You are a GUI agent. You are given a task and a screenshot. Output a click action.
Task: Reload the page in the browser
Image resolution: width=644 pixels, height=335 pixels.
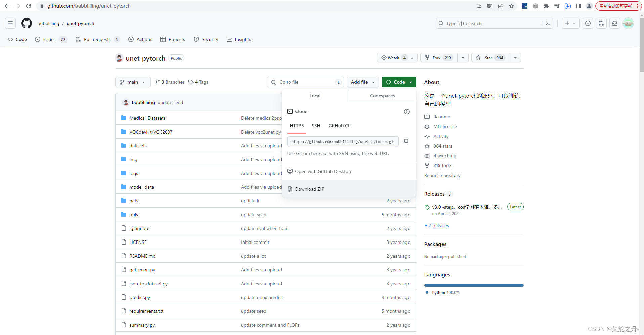[x=29, y=6]
